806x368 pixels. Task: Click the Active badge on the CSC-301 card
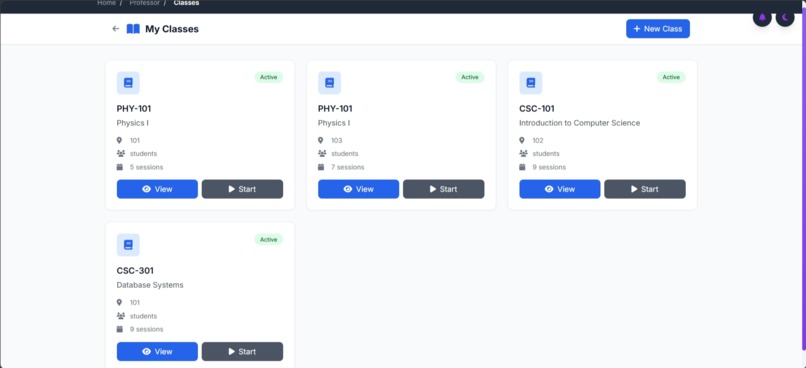point(268,240)
